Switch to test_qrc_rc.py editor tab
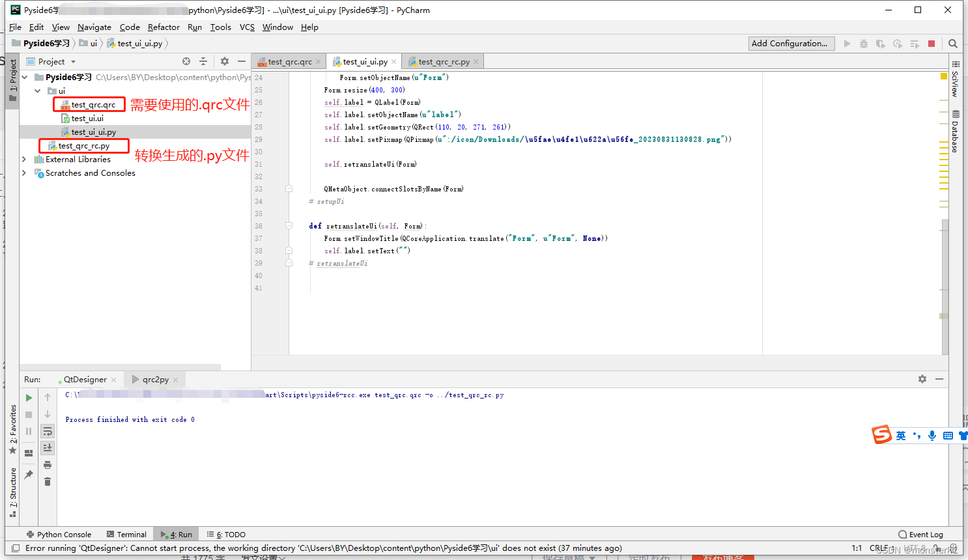Viewport: 968px width, 560px height. point(444,62)
